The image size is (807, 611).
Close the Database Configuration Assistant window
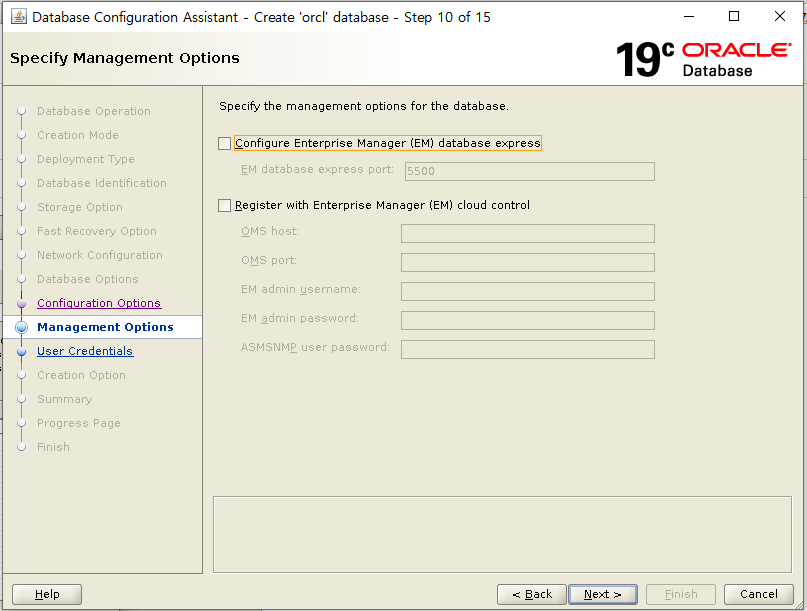coord(780,16)
